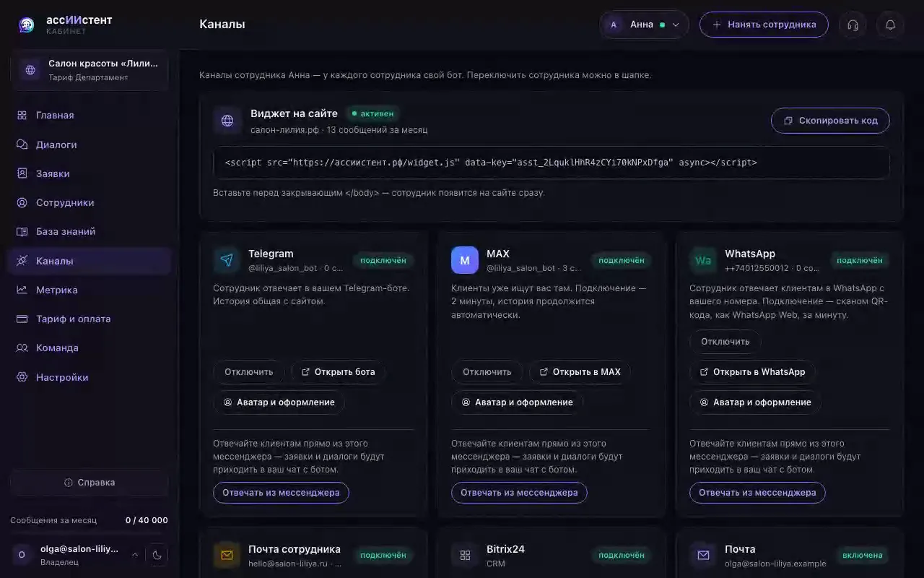Screen dimensions: 924x578
Task: Click the Telegram paper plane icon
Action: pos(227,260)
